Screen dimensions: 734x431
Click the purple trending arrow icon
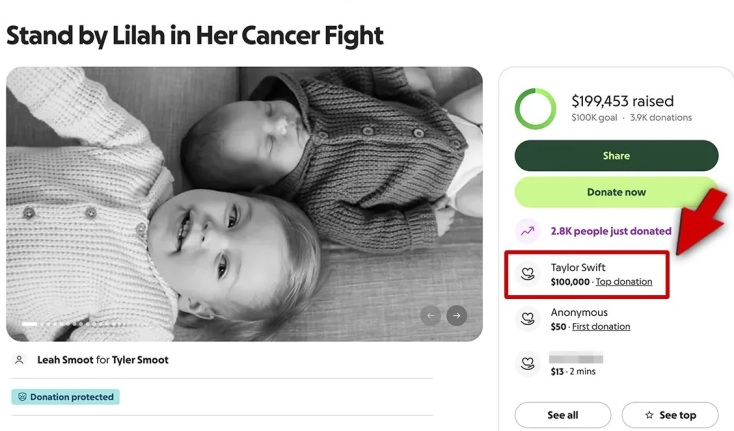click(528, 231)
